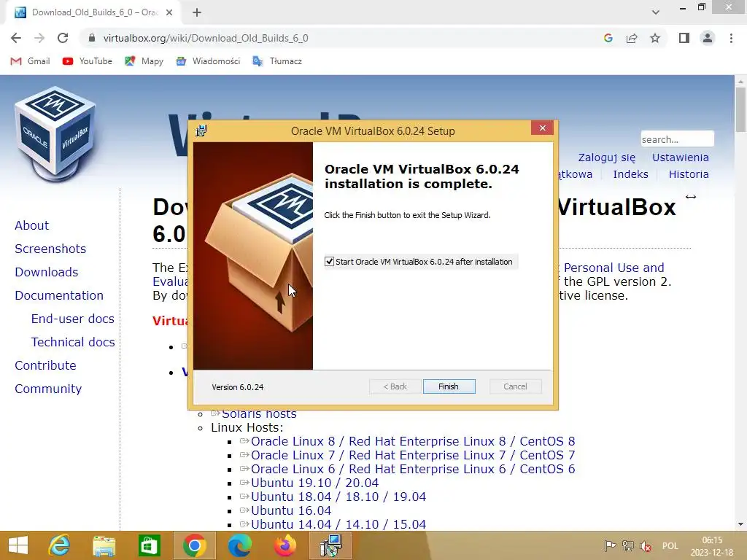Open Historia link
This screenshot has width=747, height=560.
coord(689,174)
